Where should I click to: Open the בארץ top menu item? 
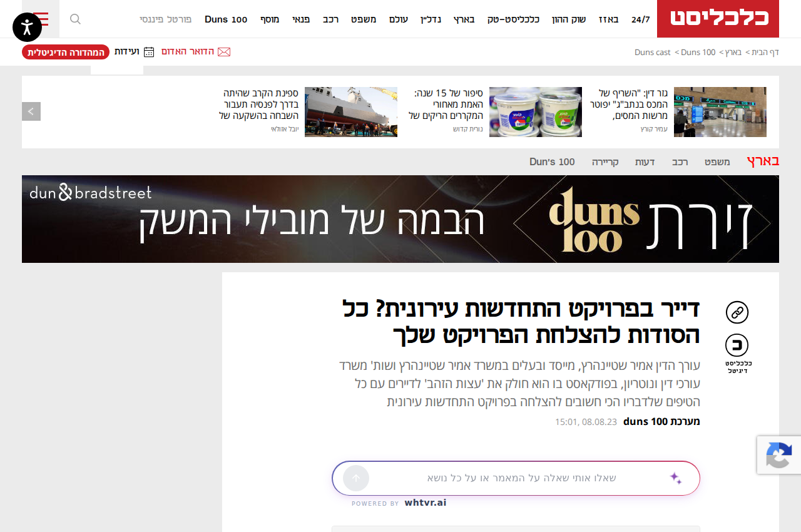click(464, 19)
